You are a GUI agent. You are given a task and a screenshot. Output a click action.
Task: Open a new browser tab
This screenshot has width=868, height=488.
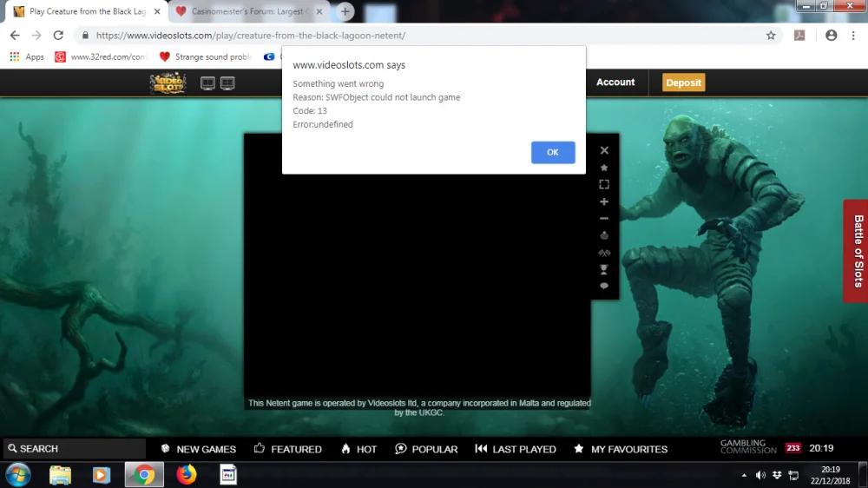pos(345,11)
